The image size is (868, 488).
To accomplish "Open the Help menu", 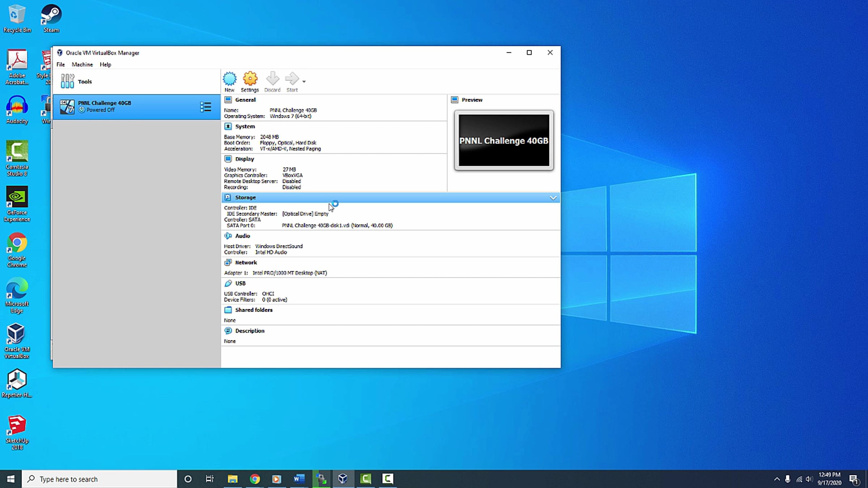I will click(105, 64).
